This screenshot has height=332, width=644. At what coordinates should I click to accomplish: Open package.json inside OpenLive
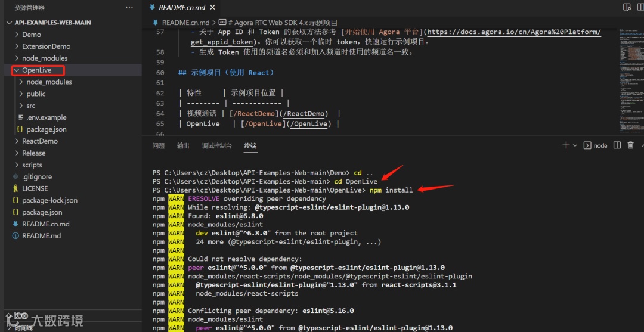click(47, 129)
